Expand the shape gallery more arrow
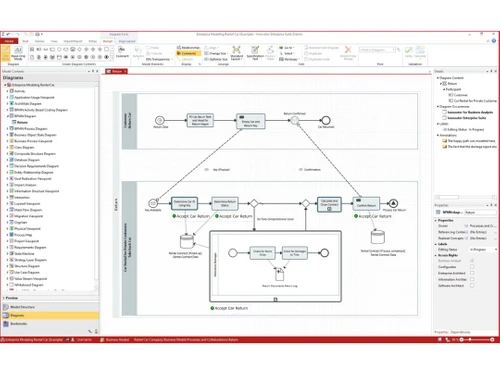Screen dimensions: 500x375 point(112,57)
